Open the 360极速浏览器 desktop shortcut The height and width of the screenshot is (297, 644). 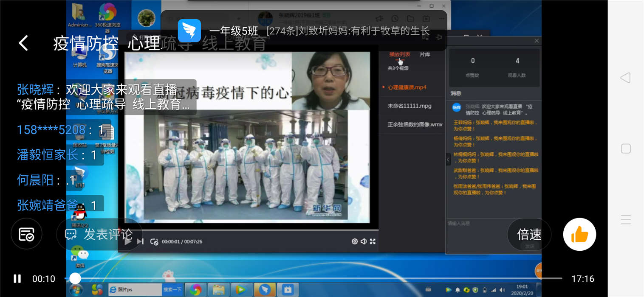[107, 17]
